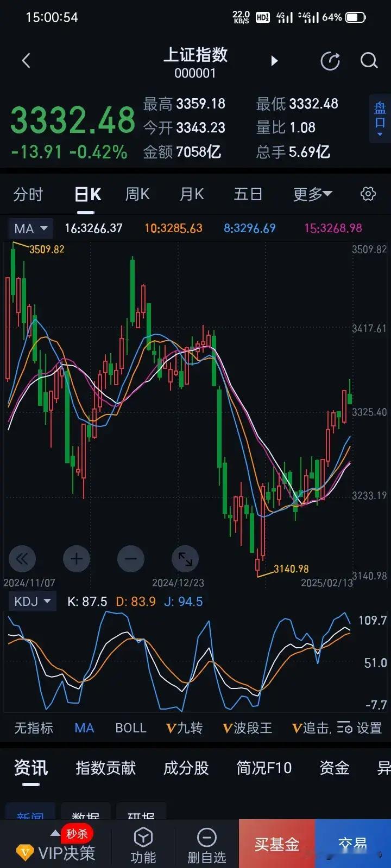The width and height of the screenshot is (391, 868).
Task: Select 无指标 overlay option
Action: tap(34, 728)
